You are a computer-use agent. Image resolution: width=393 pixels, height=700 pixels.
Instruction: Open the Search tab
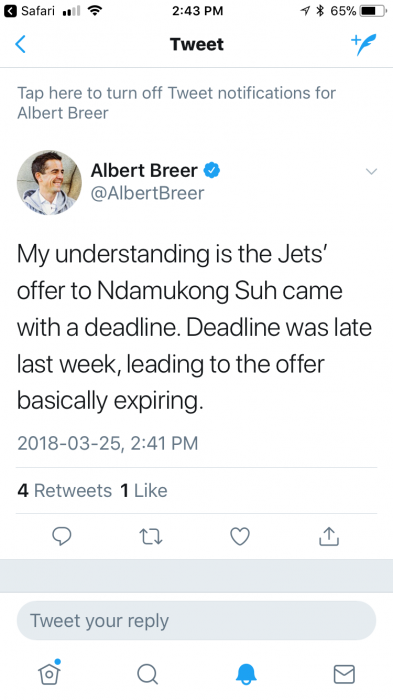pos(147,674)
